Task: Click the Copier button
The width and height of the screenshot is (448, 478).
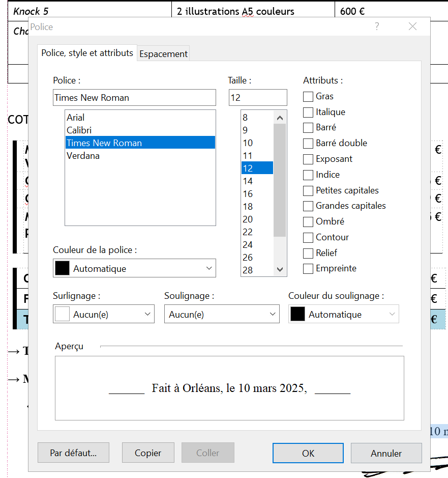Action: 148,453
